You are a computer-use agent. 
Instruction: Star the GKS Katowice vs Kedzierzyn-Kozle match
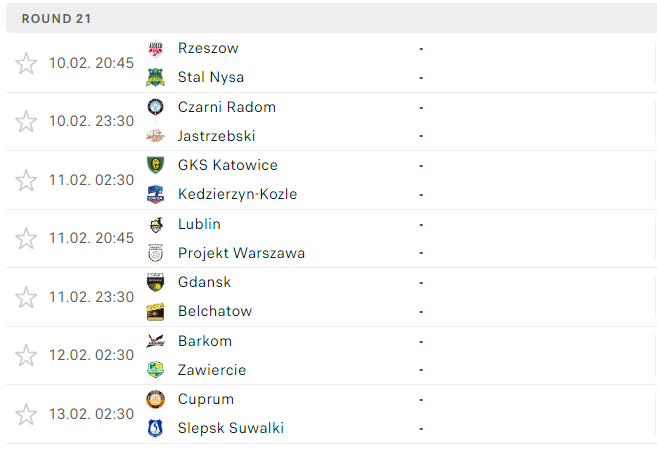coord(26,180)
